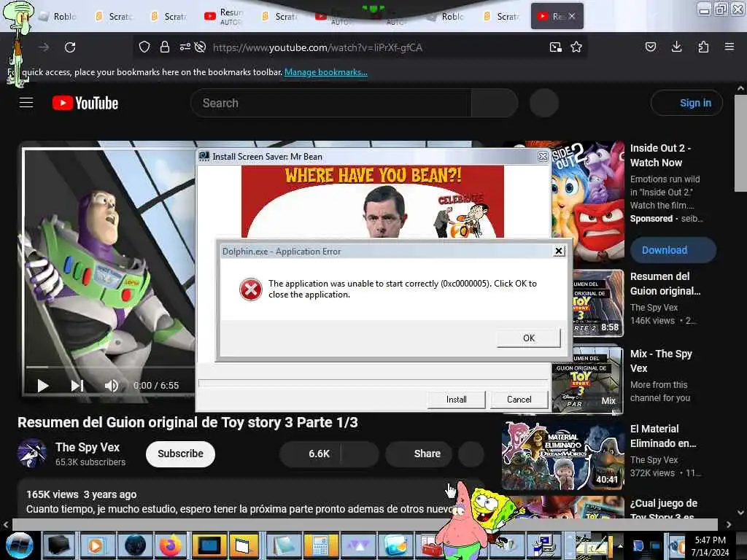Viewport: 747px width, 560px height.
Task: Close the Install Screen Saver window
Action: point(543,156)
